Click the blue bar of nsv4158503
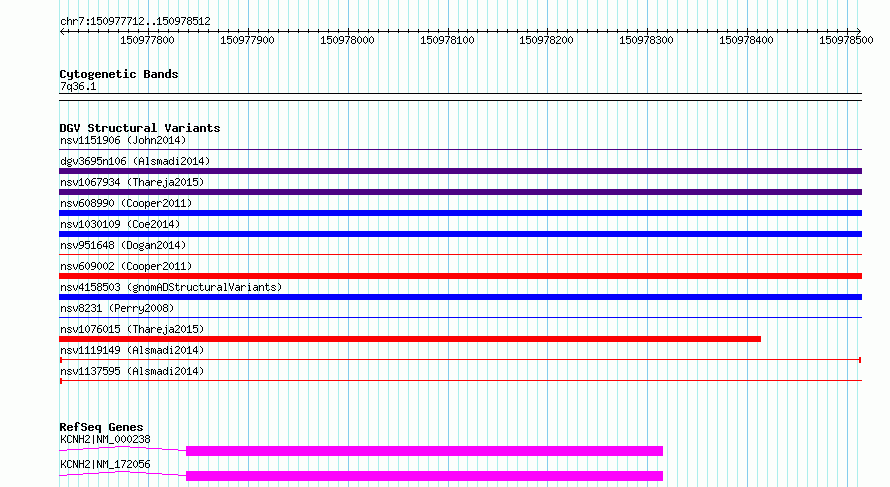890x487 pixels. [460, 297]
